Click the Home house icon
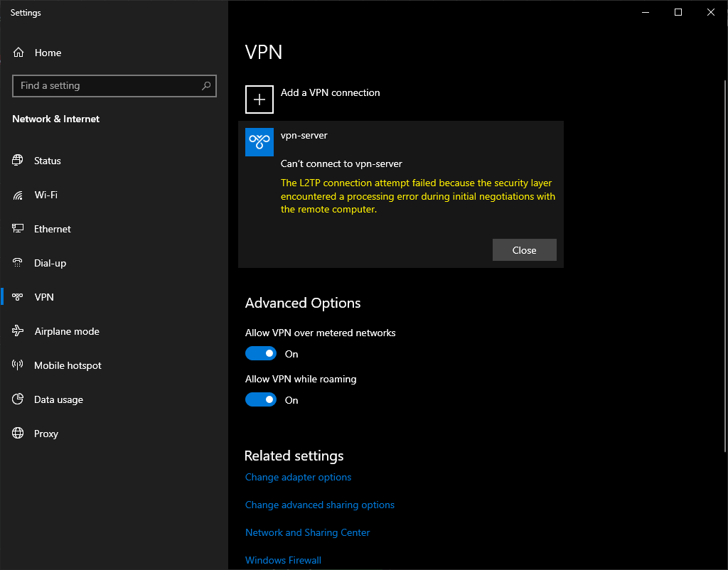Screen dimensions: 728x570 [x=18, y=53]
